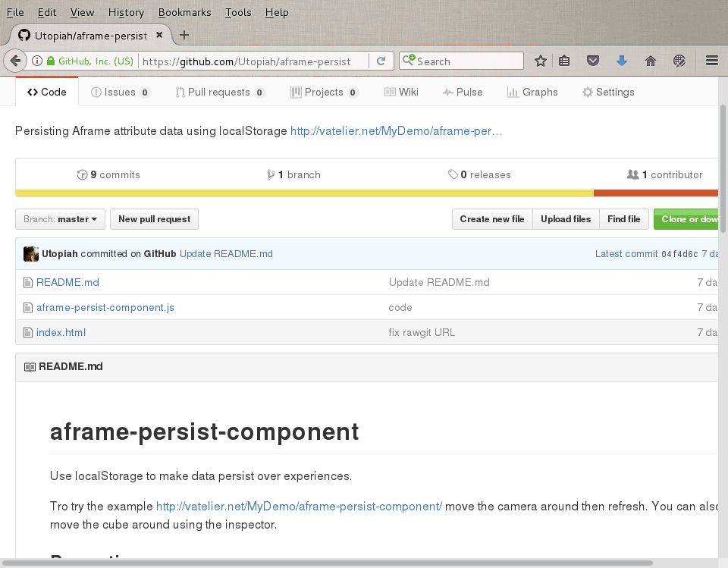This screenshot has height=568, width=728.
Task: Go to the browser Home icon
Action: pos(650,61)
